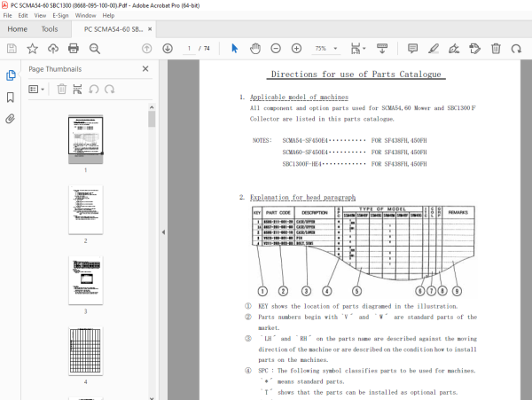This screenshot has height=400, width=532.
Task: Delete selected pages in thumbnails panel
Action: coord(61,90)
